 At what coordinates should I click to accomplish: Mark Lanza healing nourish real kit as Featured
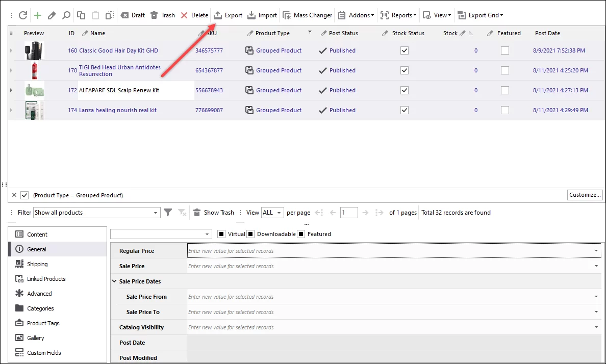coord(505,110)
